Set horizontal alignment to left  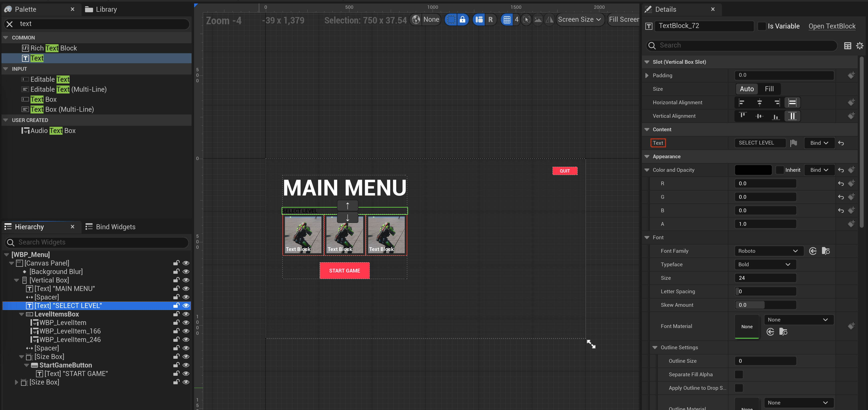pos(742,102)
